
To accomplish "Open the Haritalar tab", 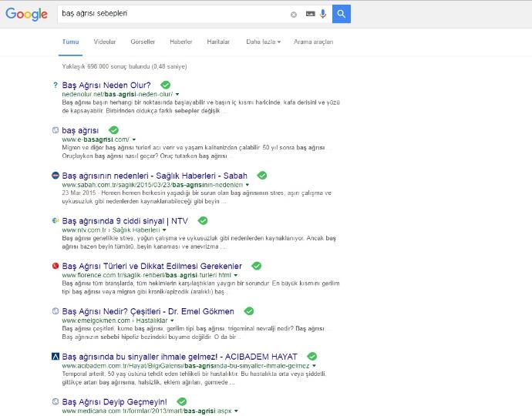I will (218, 42).
